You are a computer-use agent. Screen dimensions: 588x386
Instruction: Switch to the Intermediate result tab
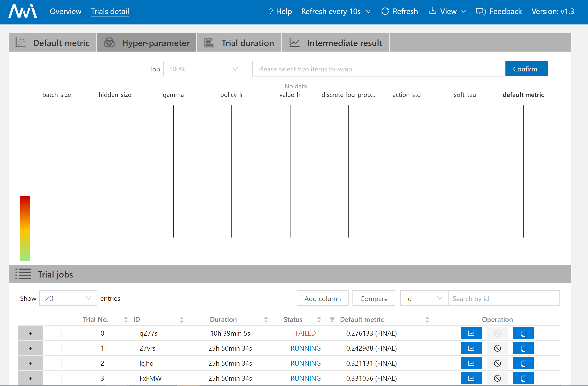[336, 43]
